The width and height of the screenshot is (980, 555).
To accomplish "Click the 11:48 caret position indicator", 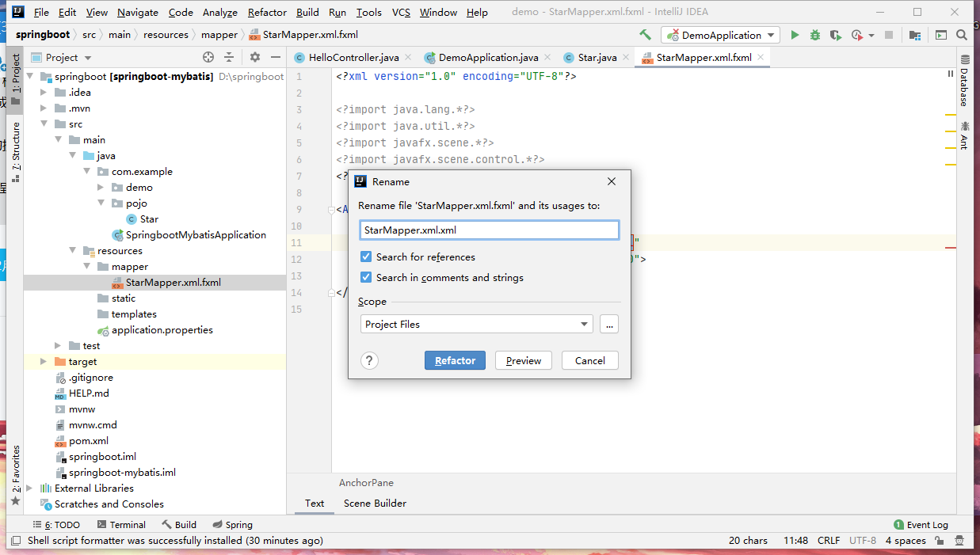I will (795, 541).
